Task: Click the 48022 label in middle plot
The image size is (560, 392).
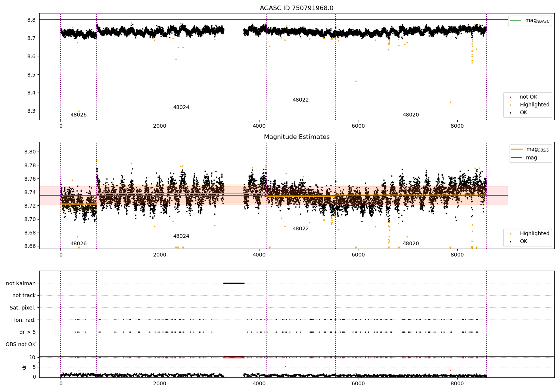Action: pos(301,228)
